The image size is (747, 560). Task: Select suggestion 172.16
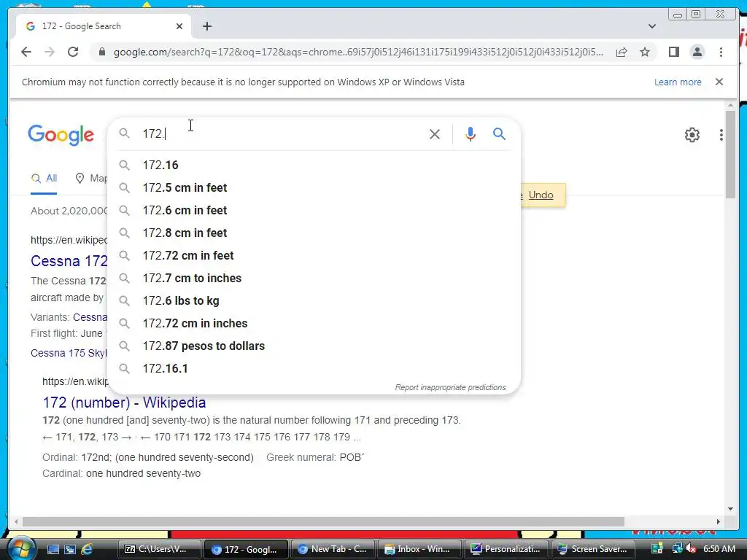[314, 166]
